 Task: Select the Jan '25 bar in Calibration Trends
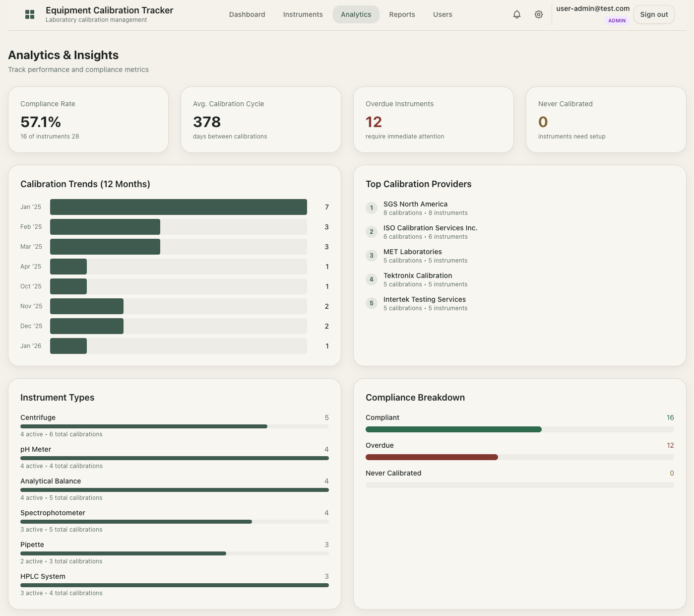click(x=178, y=207)
